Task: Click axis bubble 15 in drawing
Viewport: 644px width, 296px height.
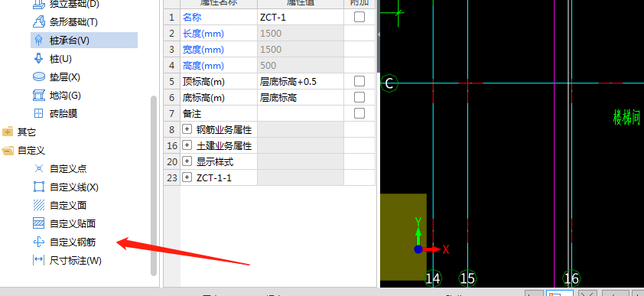Action: [467, 278]
